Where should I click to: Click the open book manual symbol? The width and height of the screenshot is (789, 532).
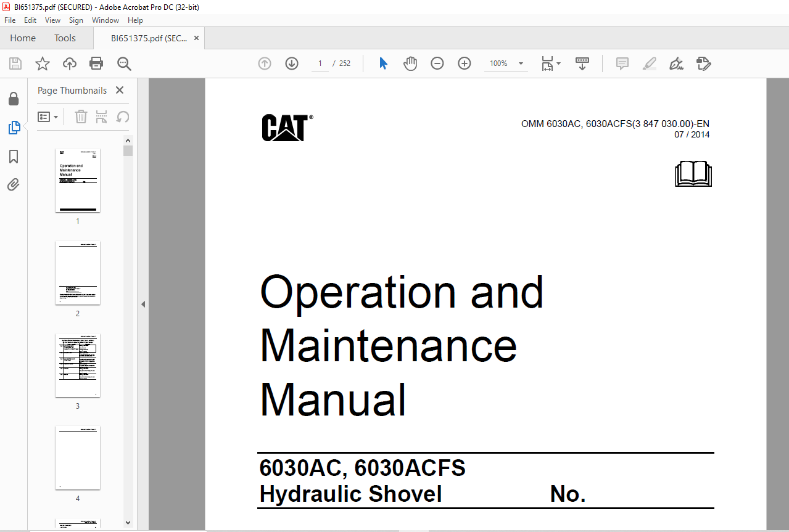click(693, 174)
